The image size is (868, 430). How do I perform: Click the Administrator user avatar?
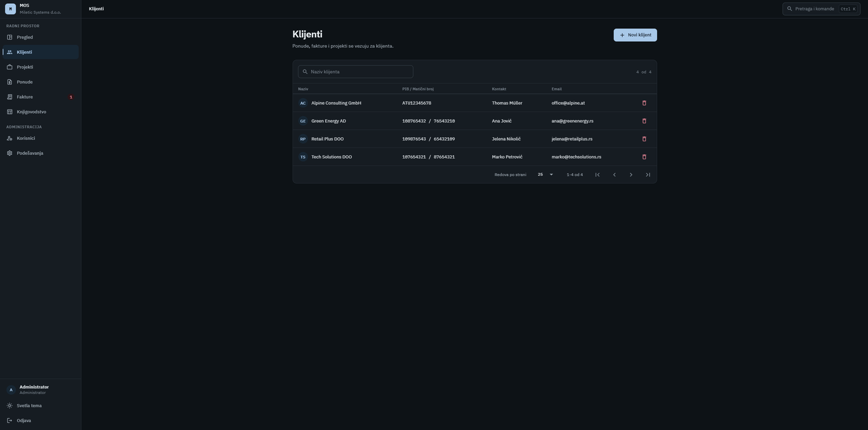[x=10, y=389]
